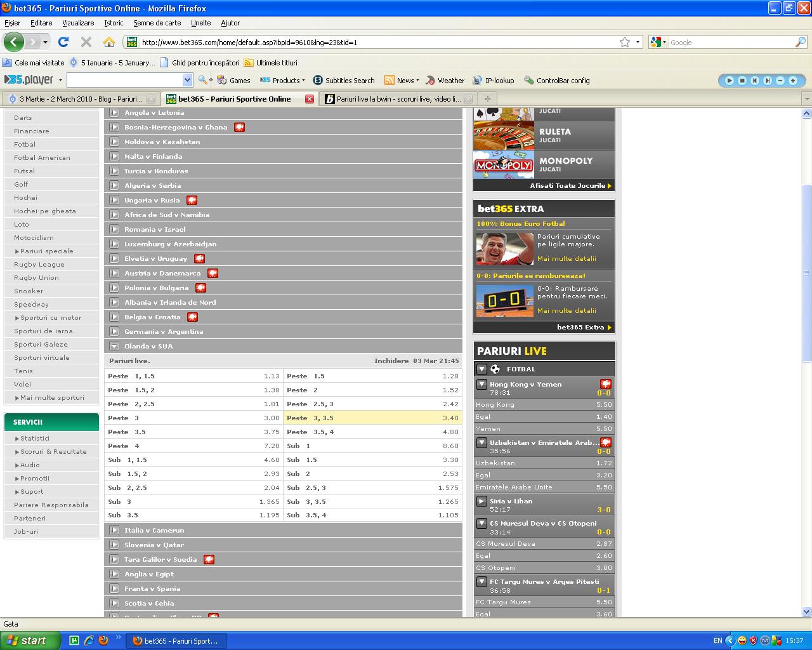
Task: Click the RULETA game thumbnail
Action: (504, 135)
